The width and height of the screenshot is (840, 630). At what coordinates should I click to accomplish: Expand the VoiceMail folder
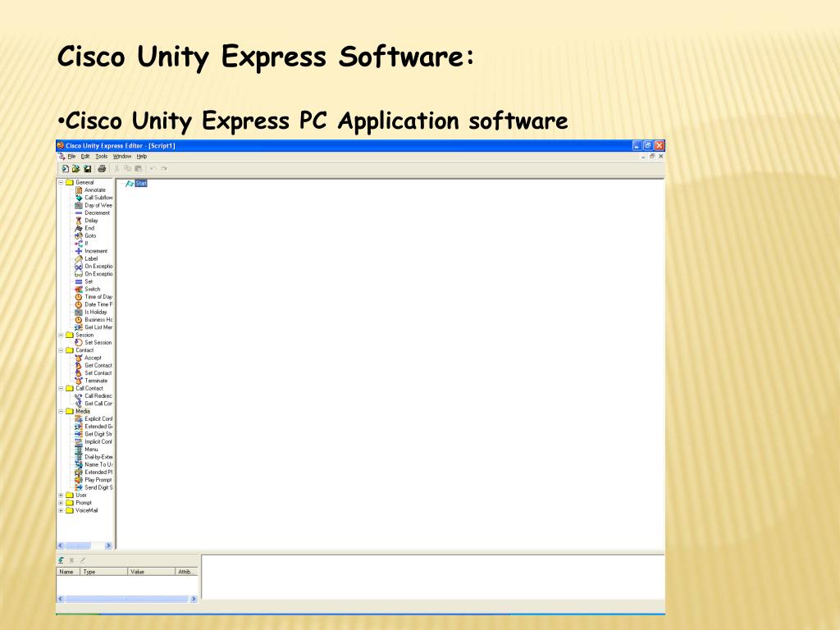61,510
